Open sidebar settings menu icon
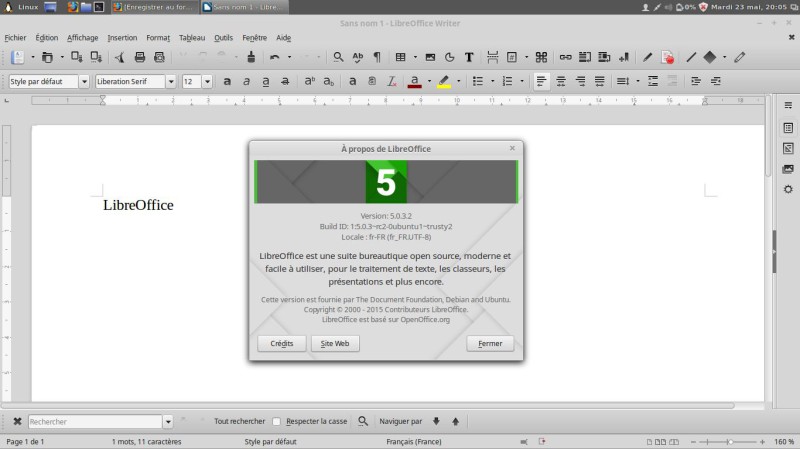Screen dimensions: 800x449 tap(788, 105)
